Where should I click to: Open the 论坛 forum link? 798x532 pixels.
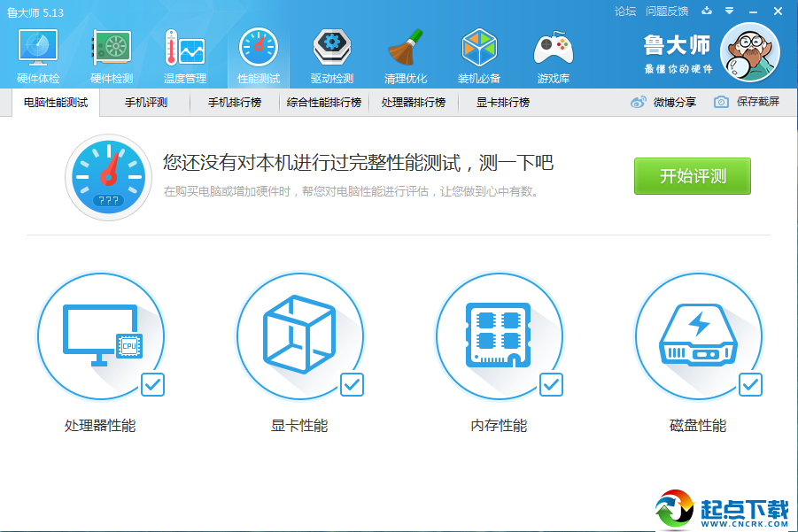tap(624, 12)
